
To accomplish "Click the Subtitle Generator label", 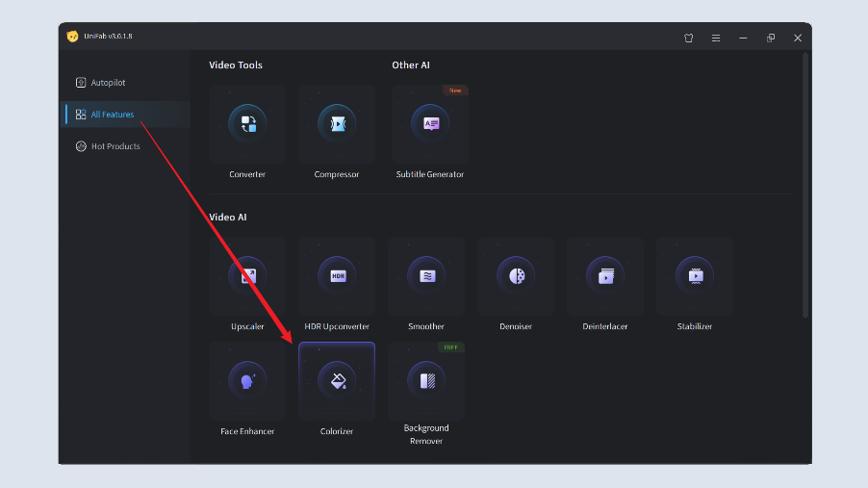I will click(430, 174).
